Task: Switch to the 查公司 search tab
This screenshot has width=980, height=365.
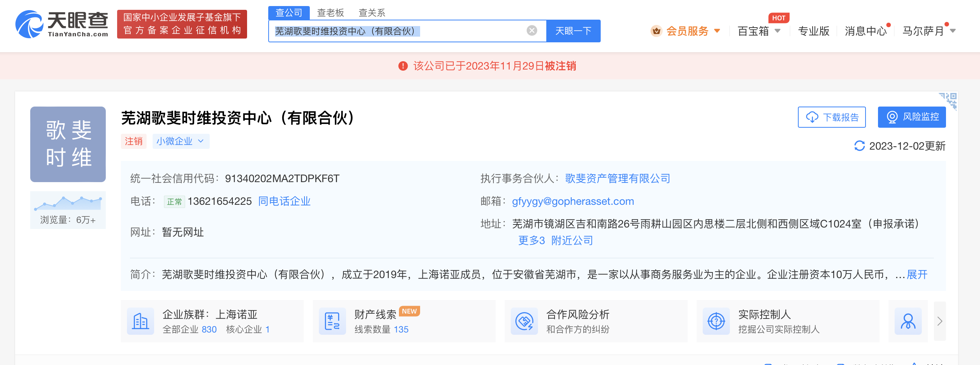Action: point(289,13)
